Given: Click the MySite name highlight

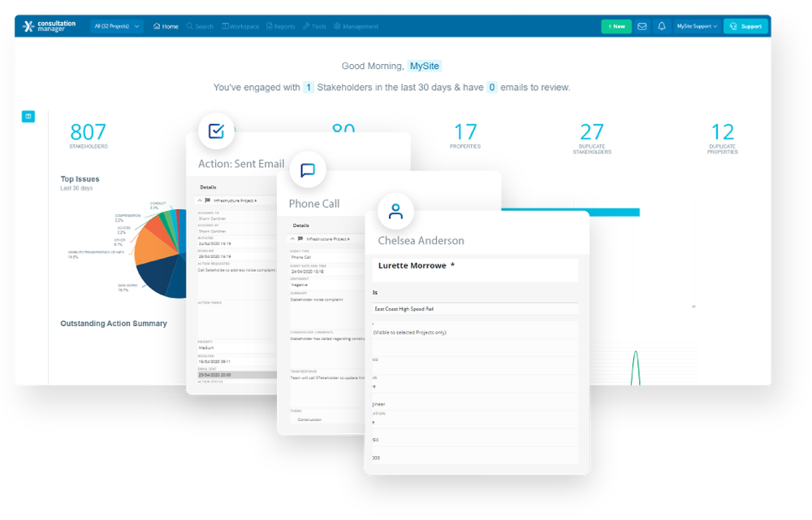Looking at the screenshot, I should tap(424, 66).
